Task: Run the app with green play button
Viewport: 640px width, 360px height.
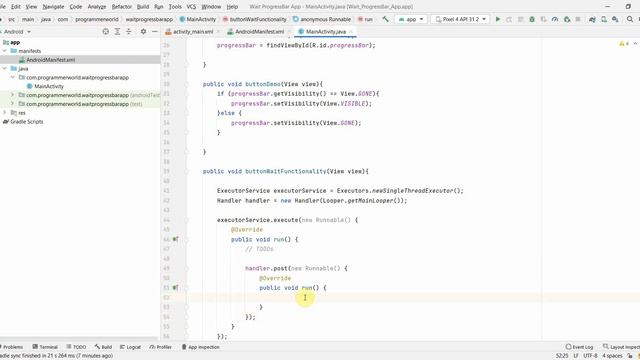Action: tap(498, 19)
